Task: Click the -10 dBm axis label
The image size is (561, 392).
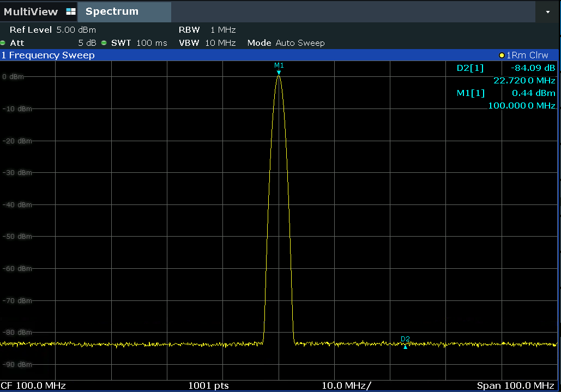Action: click(17, 108)
